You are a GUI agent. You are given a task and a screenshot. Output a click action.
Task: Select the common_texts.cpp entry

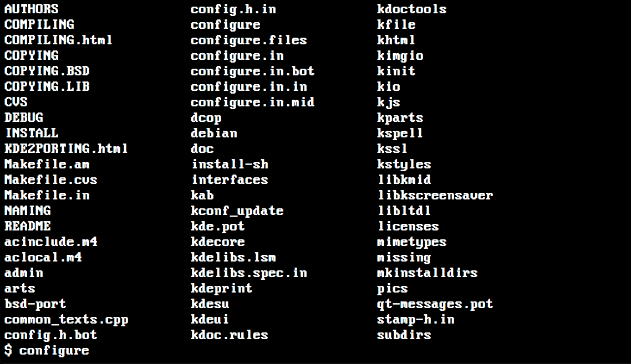pyautogui.click(x=67, y=320)
